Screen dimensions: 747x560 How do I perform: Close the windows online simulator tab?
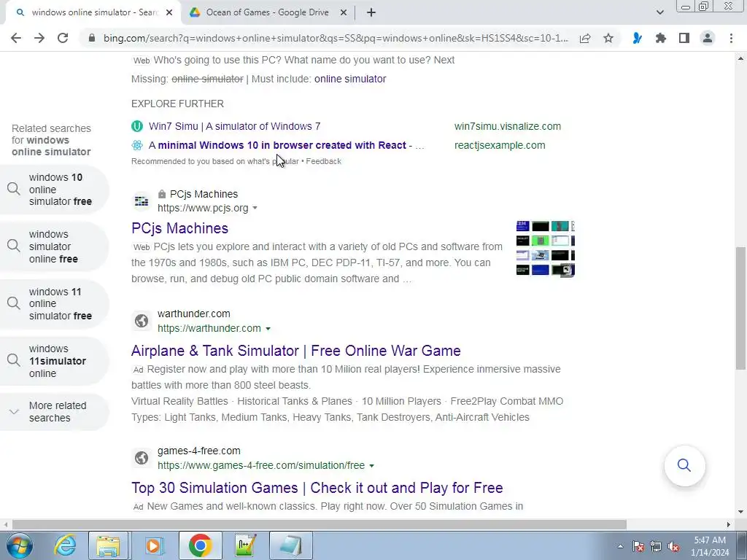pyautogui.click(x=169, y=12)
